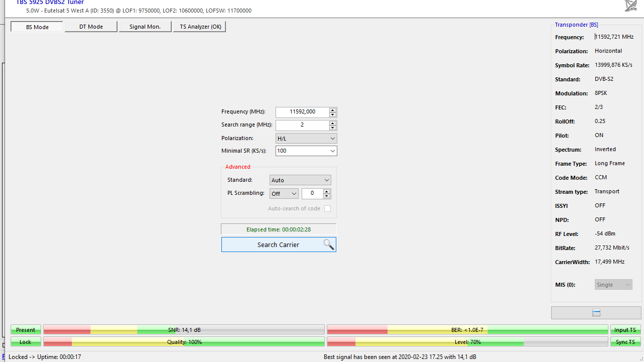Open the PL Scrambling Off dropdown

[x=284, y=193]
